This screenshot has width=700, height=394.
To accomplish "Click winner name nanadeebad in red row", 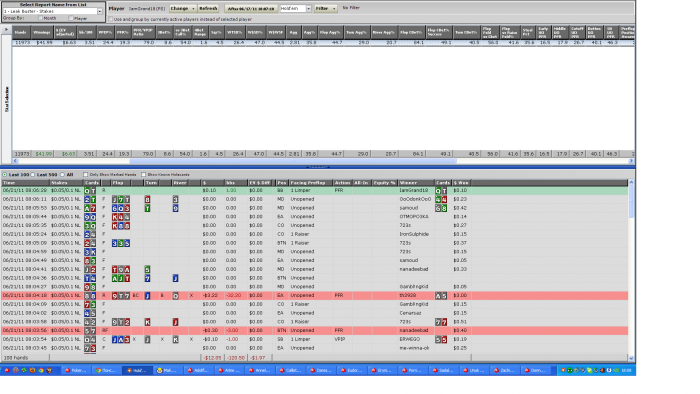I will pos(414,331).
